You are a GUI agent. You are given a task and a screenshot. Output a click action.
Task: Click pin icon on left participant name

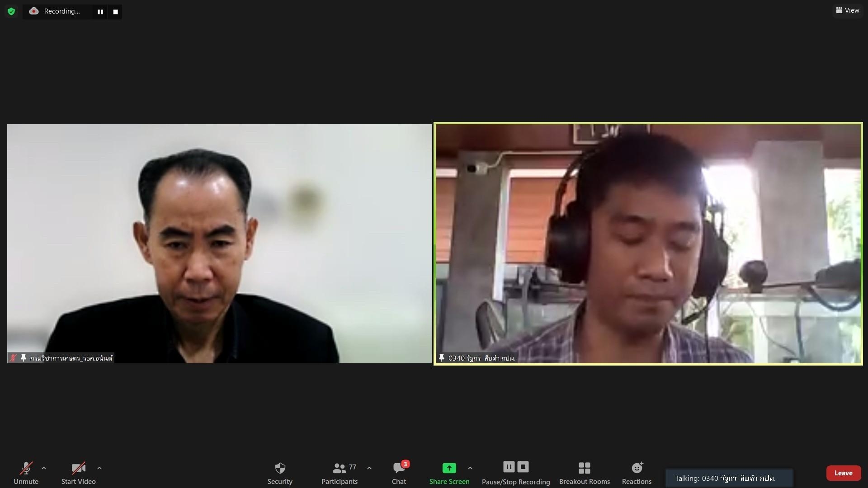pyautogui.click(x=24, y=358)
